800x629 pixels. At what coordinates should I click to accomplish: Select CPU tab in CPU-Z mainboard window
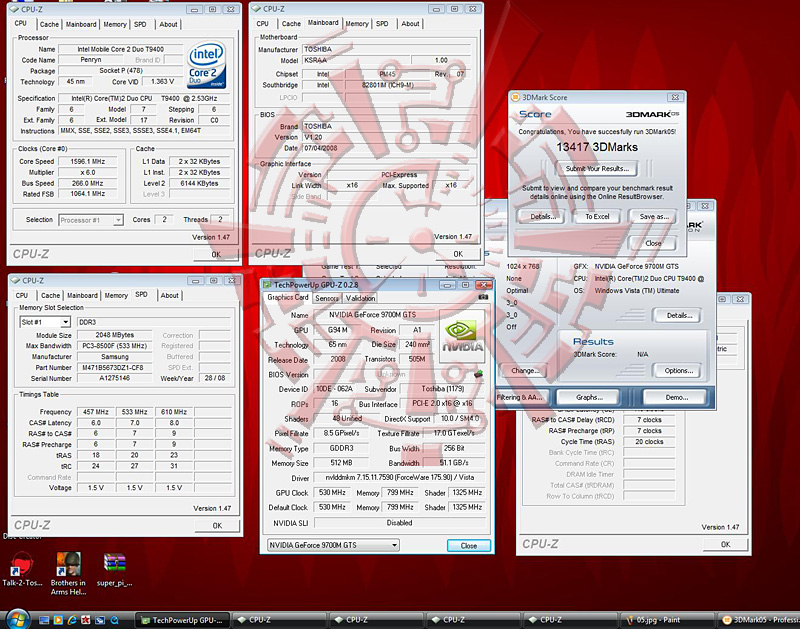coord(263,23)
